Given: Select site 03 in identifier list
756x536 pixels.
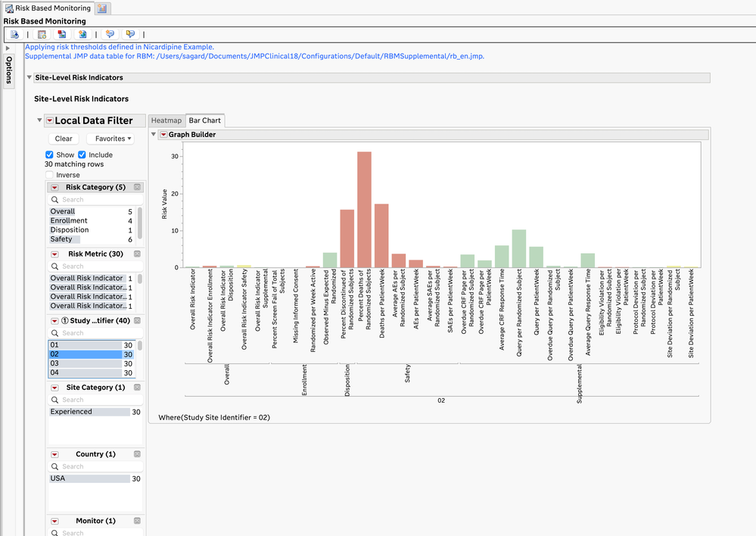Looking at the screenshot, I should coord(91,363).
